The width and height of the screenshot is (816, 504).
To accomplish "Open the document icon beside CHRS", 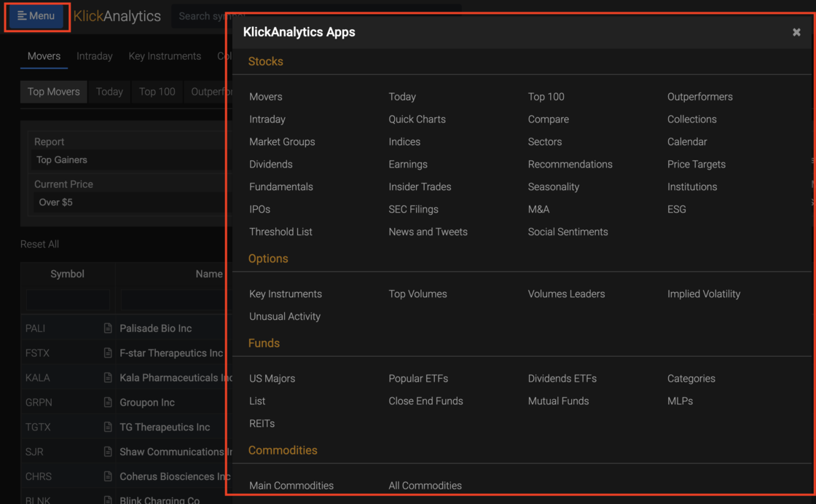I will pyautogui.click(x=108, y=476).
